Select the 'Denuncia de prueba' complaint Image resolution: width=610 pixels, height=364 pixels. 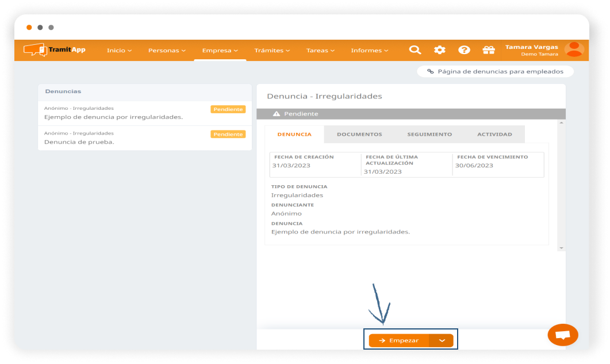click(x=144, y=138)
